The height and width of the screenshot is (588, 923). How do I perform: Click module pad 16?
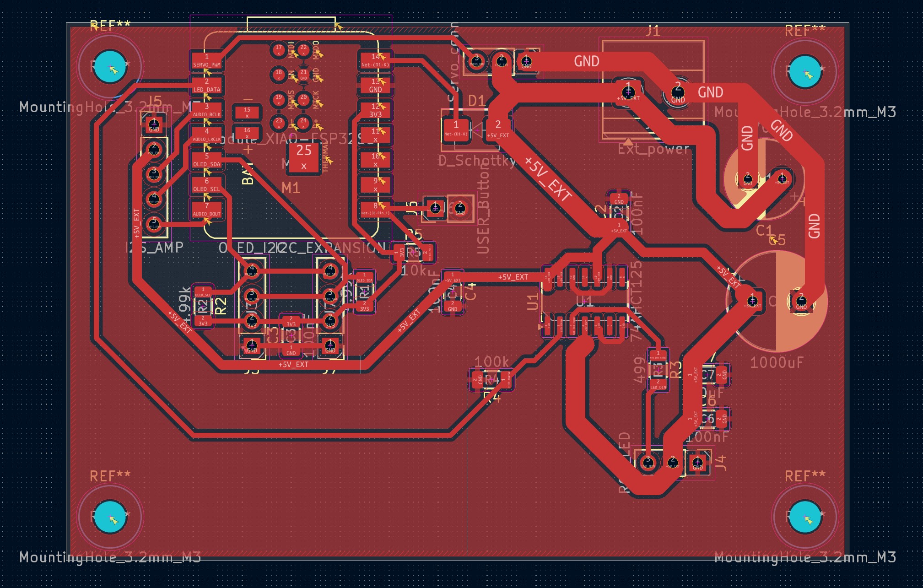(x=247, y=133)
